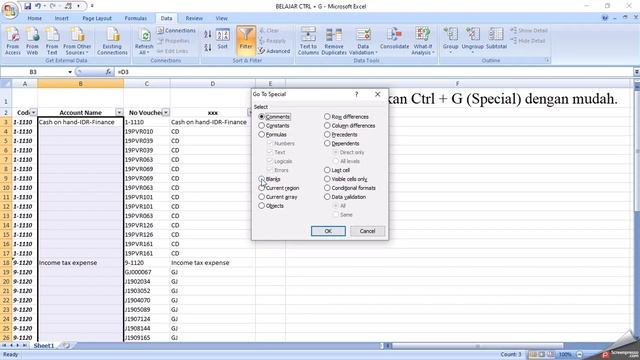This screenshot has height=360, width=640.
Task: Open the Insert ribbon tab
Action: 62,18
